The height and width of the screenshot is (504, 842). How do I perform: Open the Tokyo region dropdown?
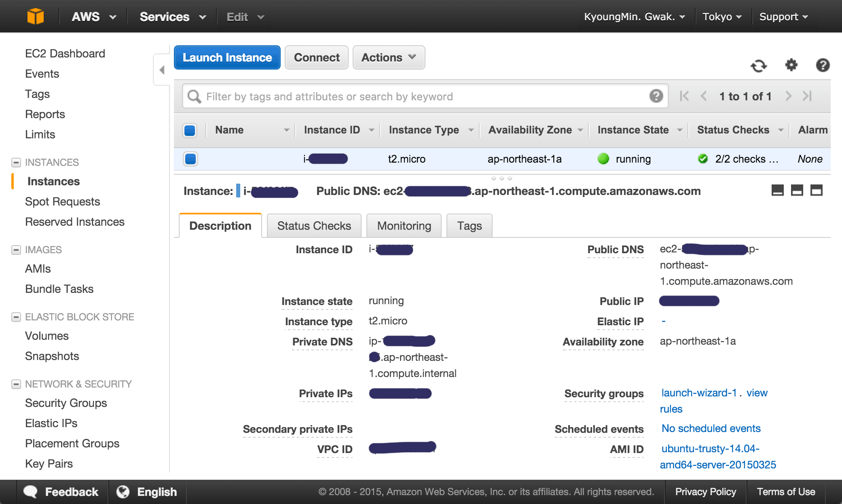[x=722, y=17]
